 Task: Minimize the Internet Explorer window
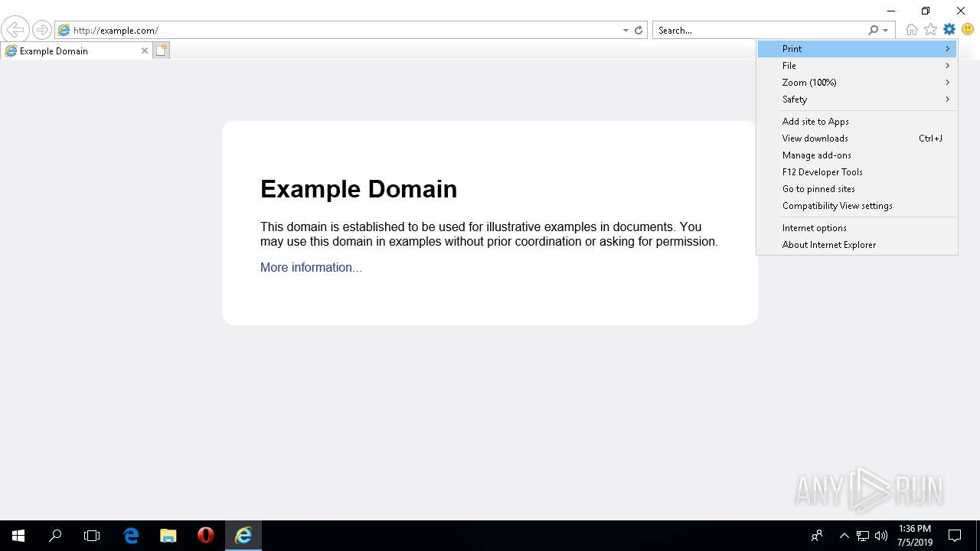click(891, 11)
